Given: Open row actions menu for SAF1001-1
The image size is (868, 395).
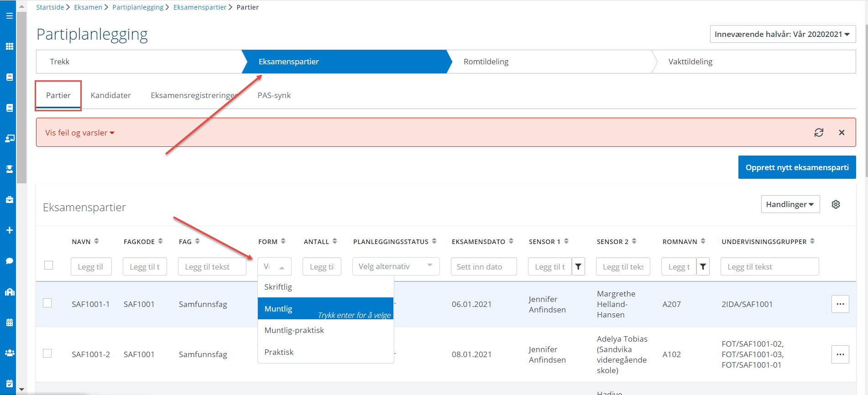Looking at the screenshot, I should point(840,304).
